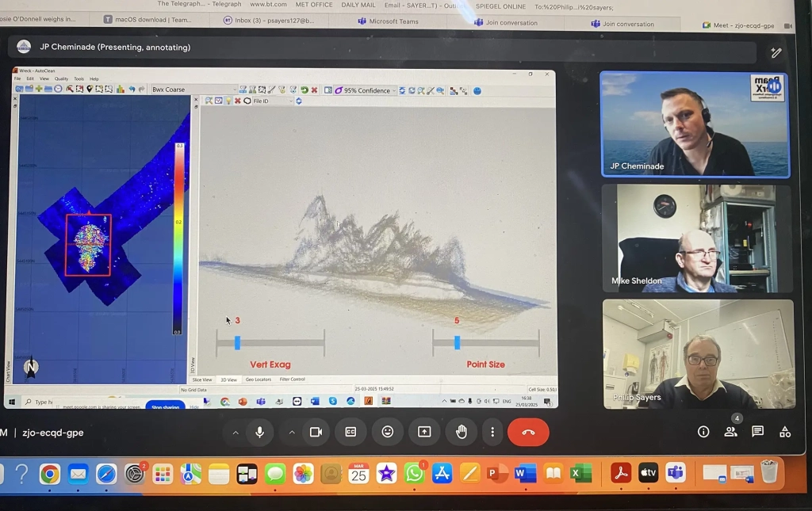Show the participants list
This screenshot has width=812, height=511.
point(730,432)
